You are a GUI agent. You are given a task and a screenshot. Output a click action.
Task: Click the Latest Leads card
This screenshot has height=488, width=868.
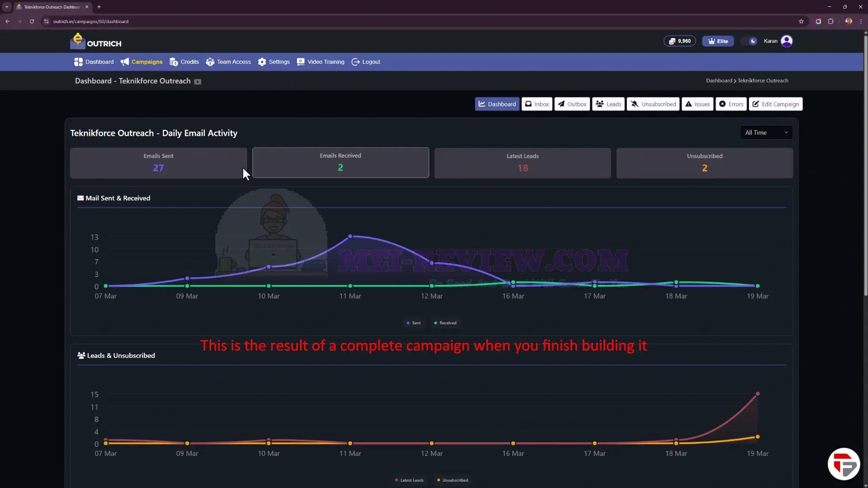[522, 163]
